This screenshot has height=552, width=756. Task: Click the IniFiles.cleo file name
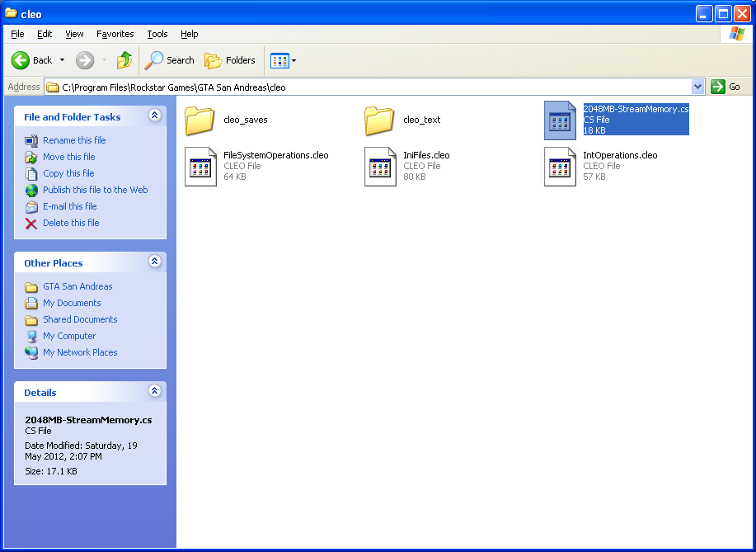426,155
